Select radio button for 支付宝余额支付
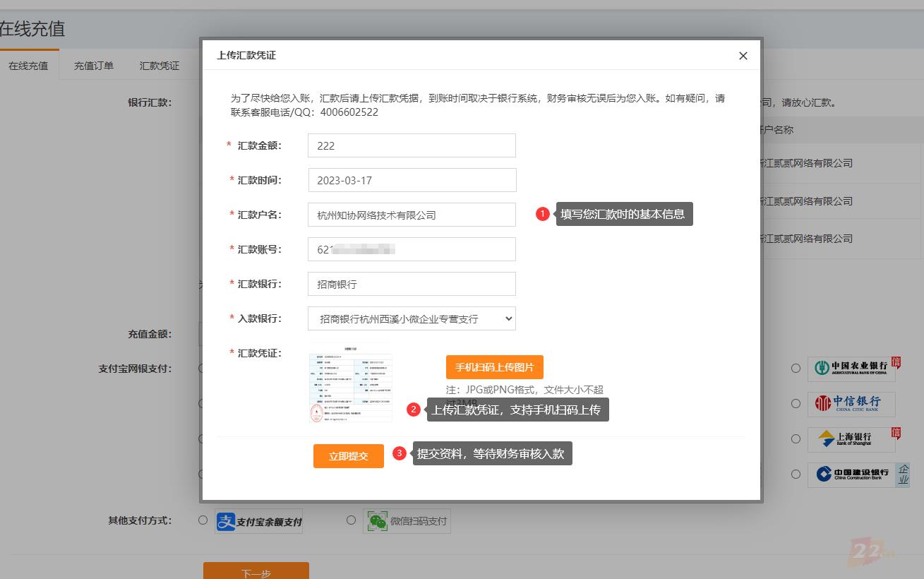 203,520
